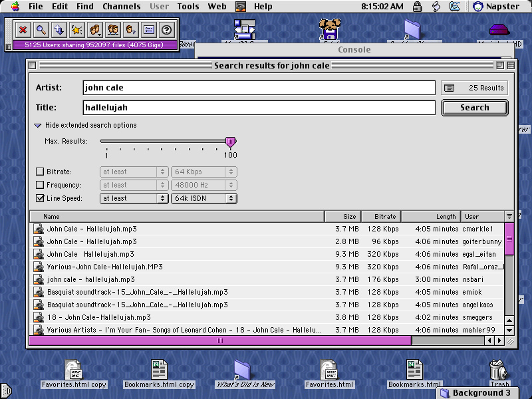Screen dimensions: 532x399
Task: Click the Max. Results slider thumb
Action: (x=230, y=142)
